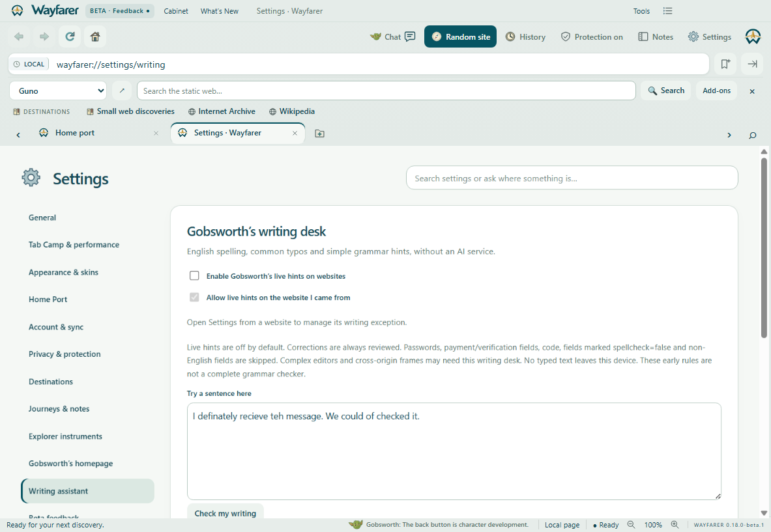Open Notes from the toolbar
This screenshot has height=532, width=771.
coord(656,37)
